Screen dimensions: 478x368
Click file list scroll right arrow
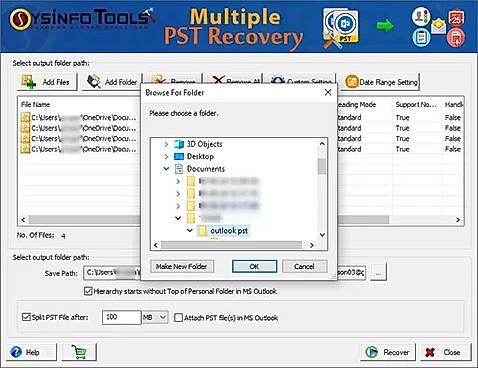click(458, 220)
